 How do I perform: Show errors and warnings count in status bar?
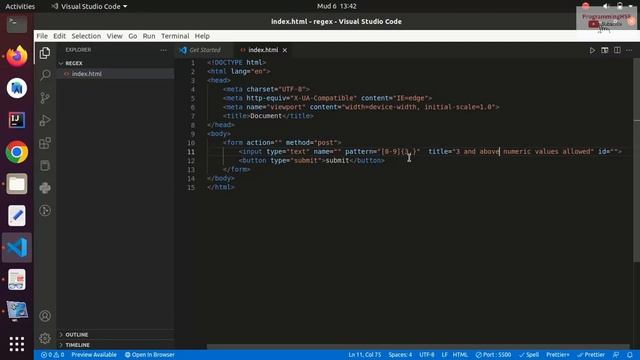coord(52,355)
